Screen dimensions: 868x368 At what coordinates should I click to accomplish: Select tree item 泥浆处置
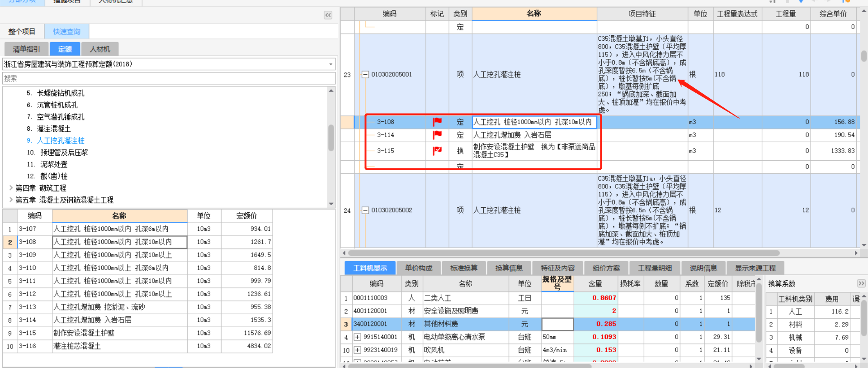[54, 164]
